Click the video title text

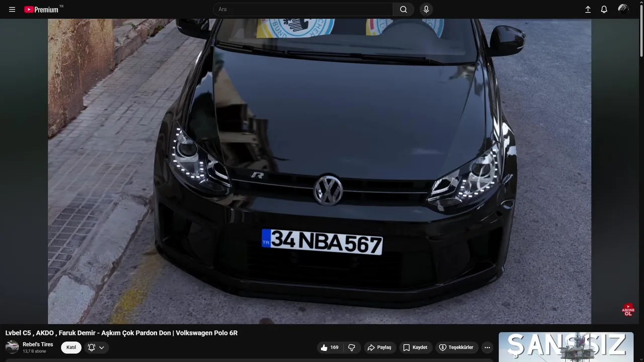121,333
